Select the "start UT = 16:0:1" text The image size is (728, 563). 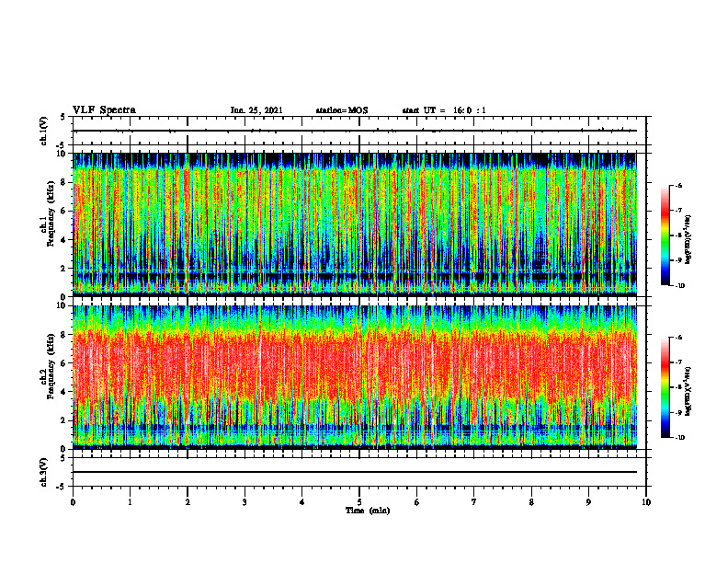coord(444,110)
